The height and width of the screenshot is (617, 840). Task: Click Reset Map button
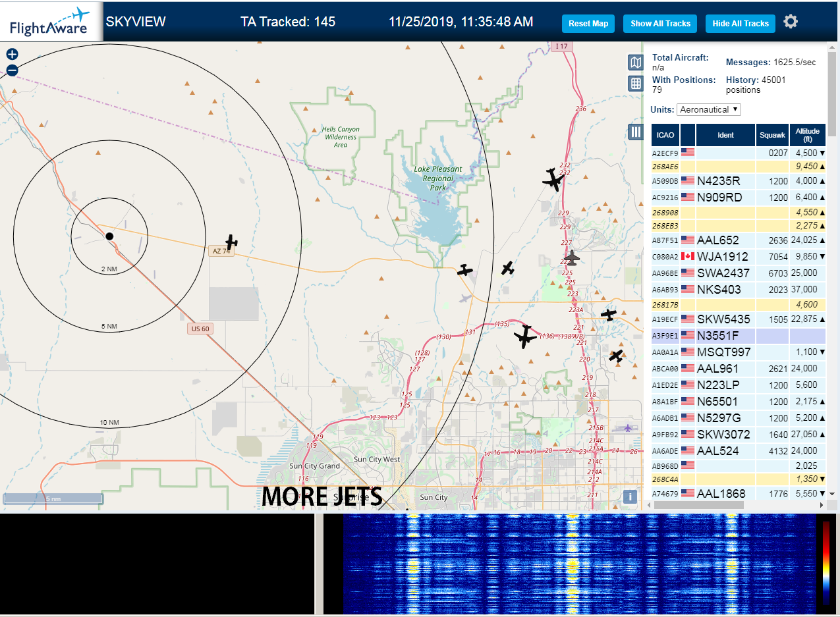coord(588,23)
